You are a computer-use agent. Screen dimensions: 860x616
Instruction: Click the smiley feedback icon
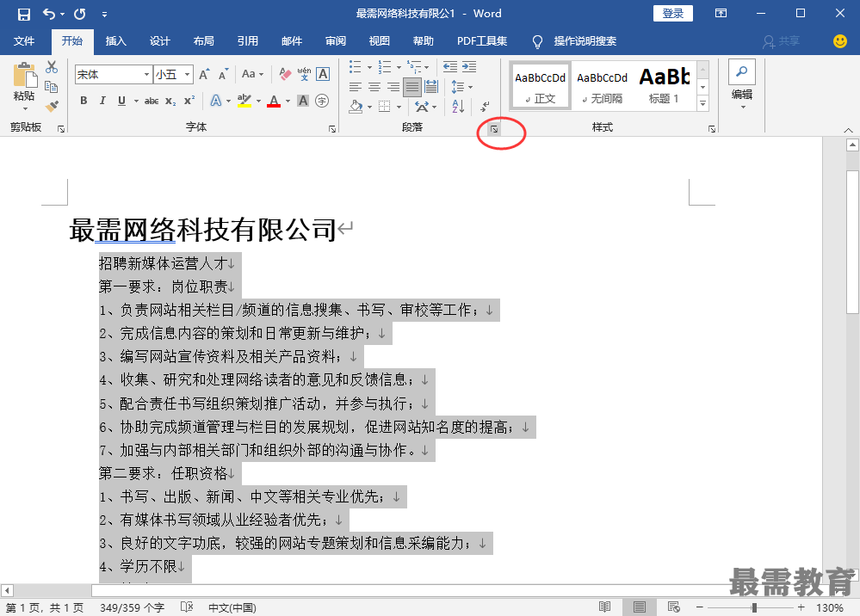839,41
